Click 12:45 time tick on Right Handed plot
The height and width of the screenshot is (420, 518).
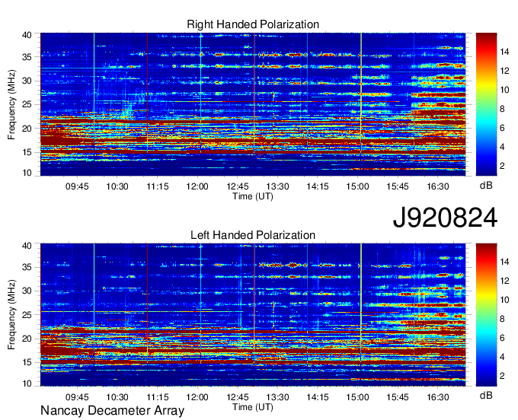click(238, 186)
